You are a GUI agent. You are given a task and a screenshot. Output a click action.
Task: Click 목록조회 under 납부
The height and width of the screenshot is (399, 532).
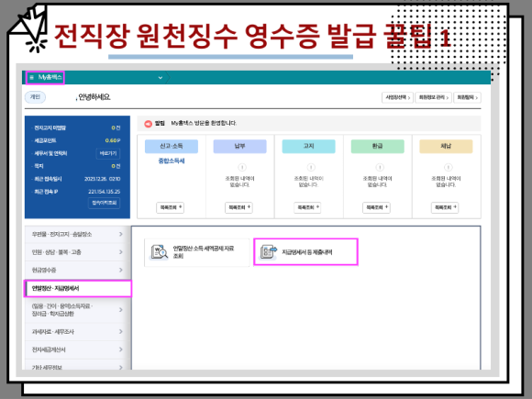point(238,207)
